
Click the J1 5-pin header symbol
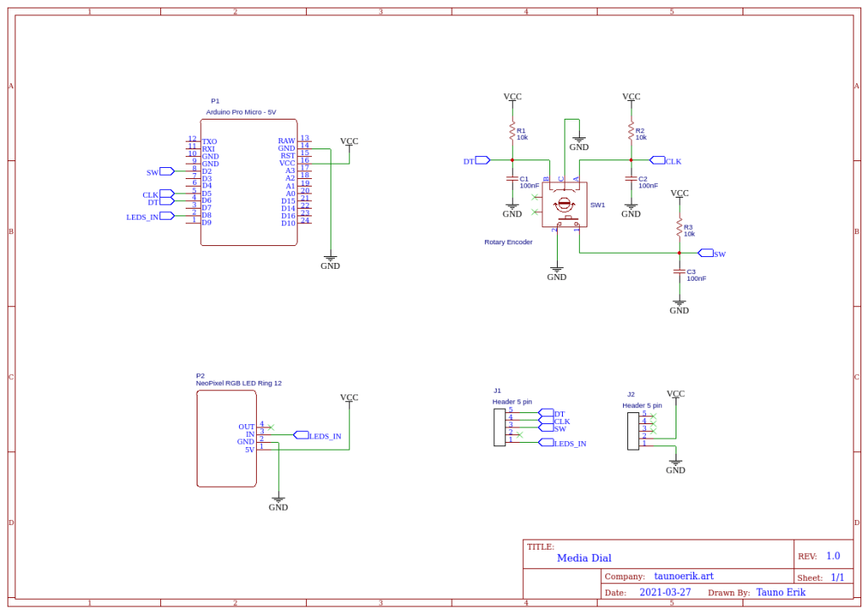pyautogui.click(x=499, y=427)
